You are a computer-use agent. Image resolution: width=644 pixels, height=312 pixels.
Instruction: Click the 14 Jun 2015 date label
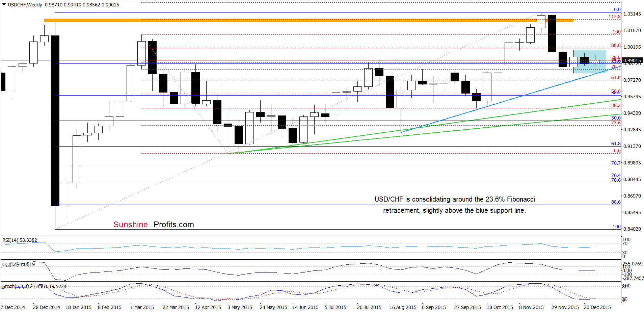coord(305,307)
